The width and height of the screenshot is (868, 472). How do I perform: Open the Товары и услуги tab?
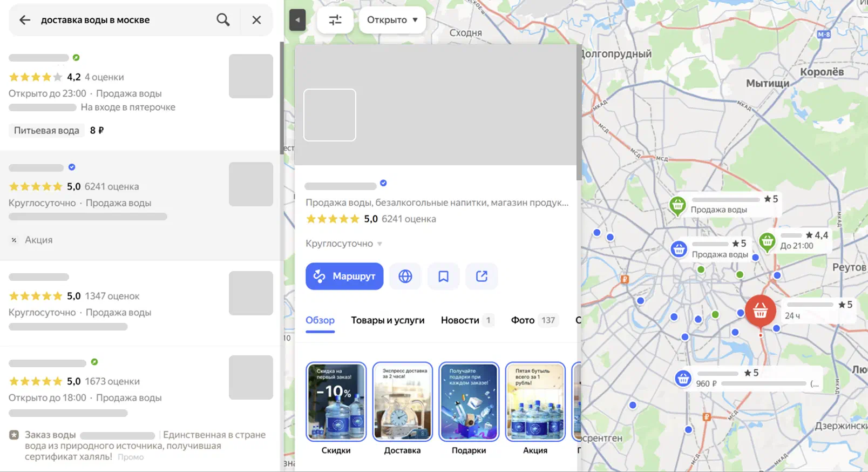click(x=388, y=320)
